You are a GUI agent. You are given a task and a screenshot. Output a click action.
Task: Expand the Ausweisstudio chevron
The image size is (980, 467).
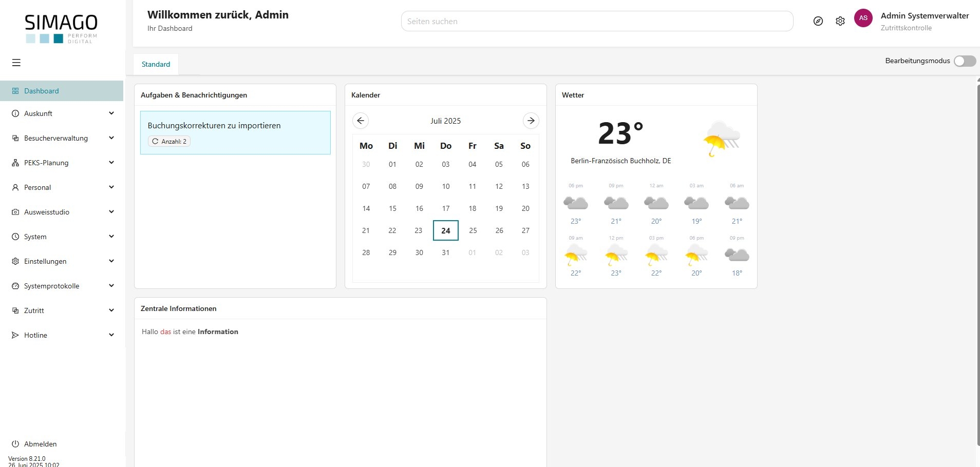click(111, 212)
